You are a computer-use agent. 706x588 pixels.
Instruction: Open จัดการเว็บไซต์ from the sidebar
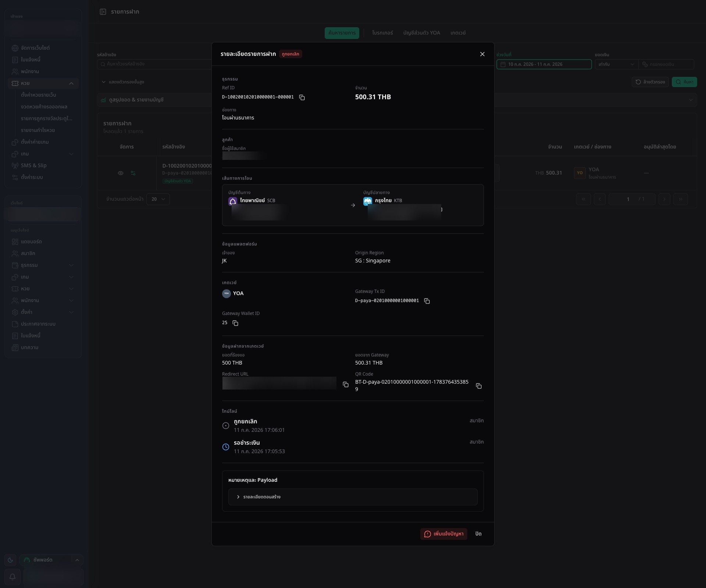point(43,48)
